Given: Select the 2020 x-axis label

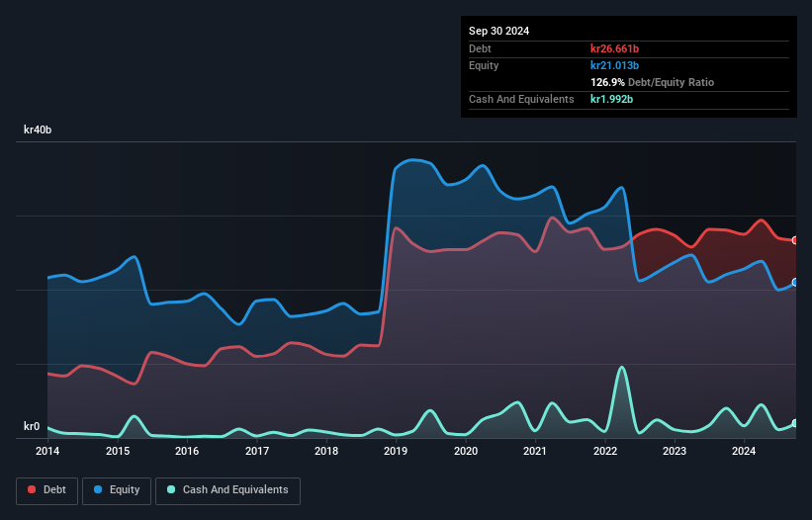Looking at the screenshot, I should 466,451.
